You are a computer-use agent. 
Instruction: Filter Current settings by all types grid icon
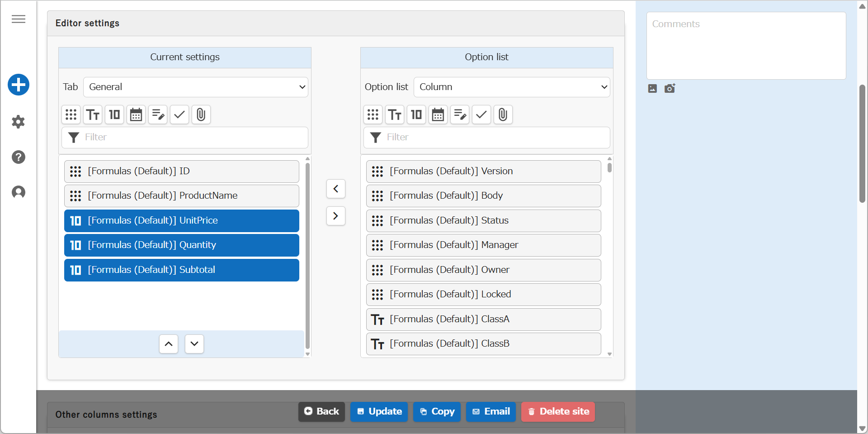click(71, 114)
